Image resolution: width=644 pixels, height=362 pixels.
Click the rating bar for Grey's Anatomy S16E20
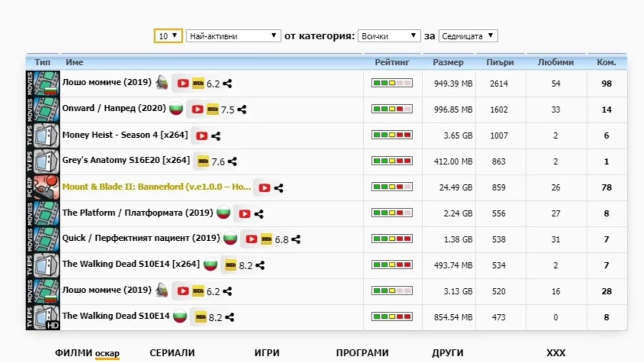[392, 161]
